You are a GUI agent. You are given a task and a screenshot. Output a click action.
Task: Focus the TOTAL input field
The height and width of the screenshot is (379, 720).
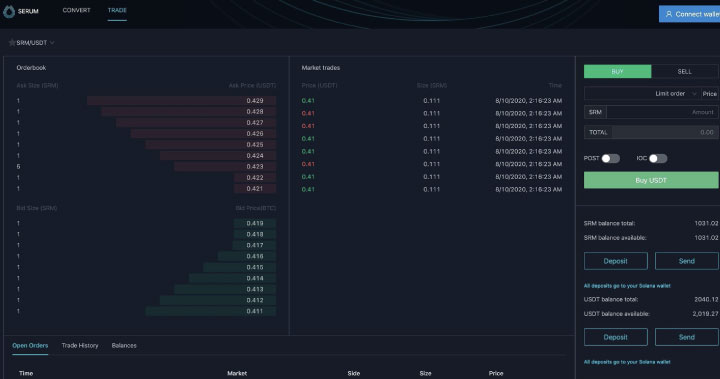coord(665,132)
